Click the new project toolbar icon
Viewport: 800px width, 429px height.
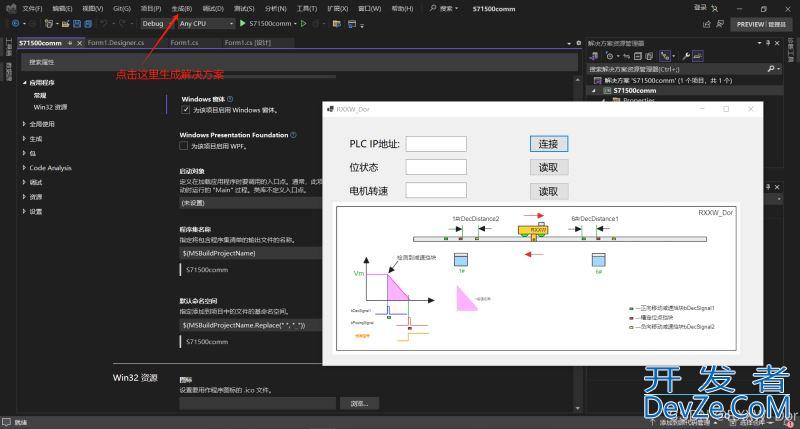tap(49, 23)
